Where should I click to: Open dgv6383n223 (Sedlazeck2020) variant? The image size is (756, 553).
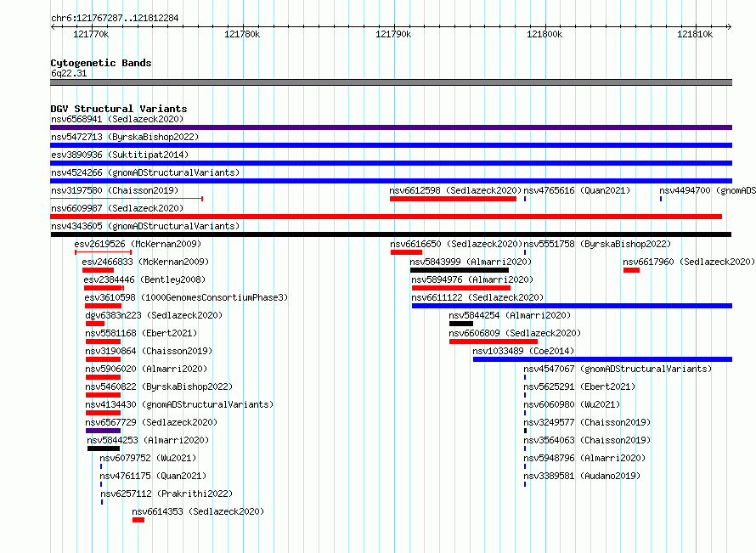154,315
